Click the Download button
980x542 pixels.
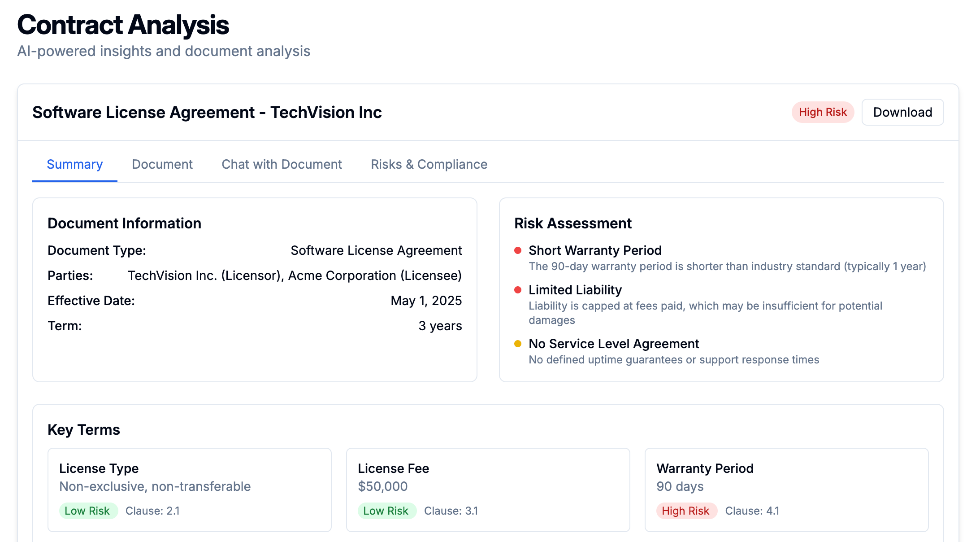(902, 112)
